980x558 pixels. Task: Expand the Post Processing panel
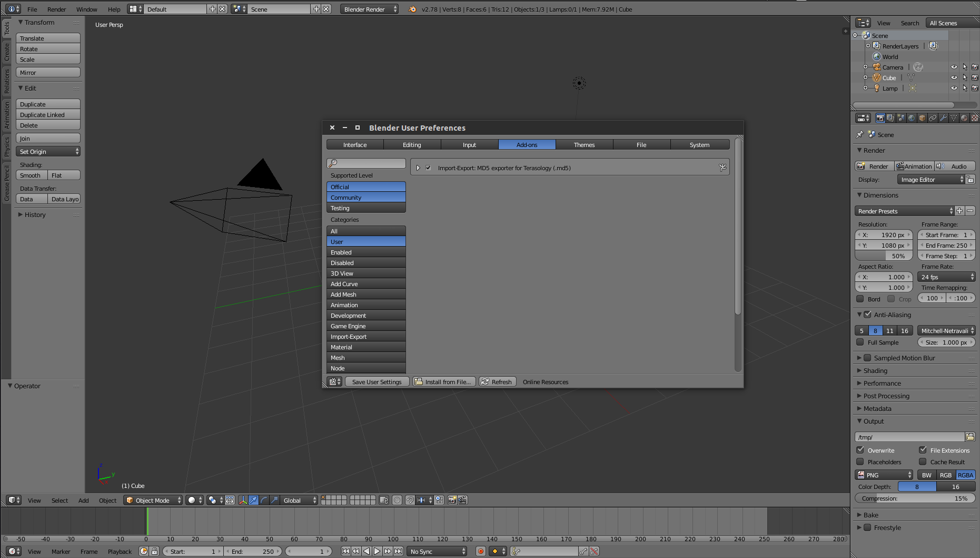pos(886,396)
